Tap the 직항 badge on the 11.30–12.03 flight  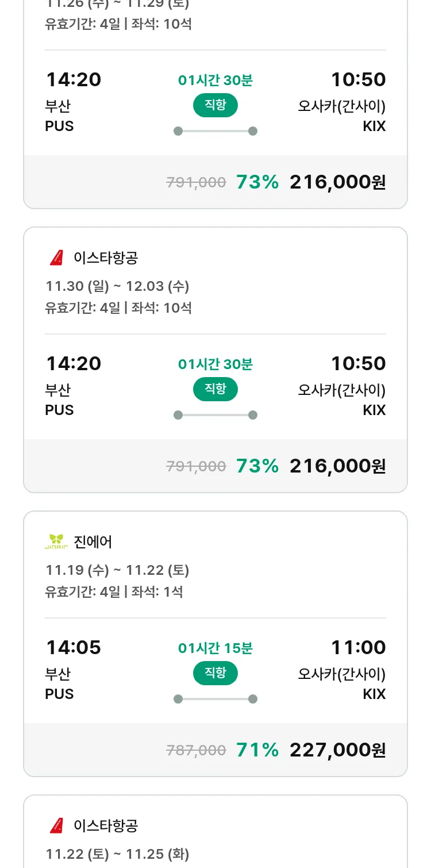click(x=215, y=389)
